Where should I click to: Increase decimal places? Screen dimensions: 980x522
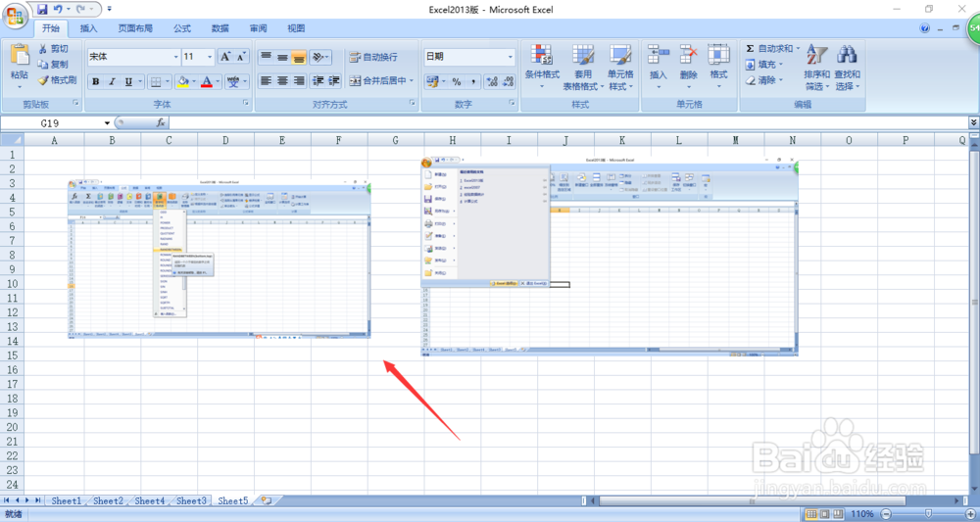pyautogui.click(x=492, y=82)
